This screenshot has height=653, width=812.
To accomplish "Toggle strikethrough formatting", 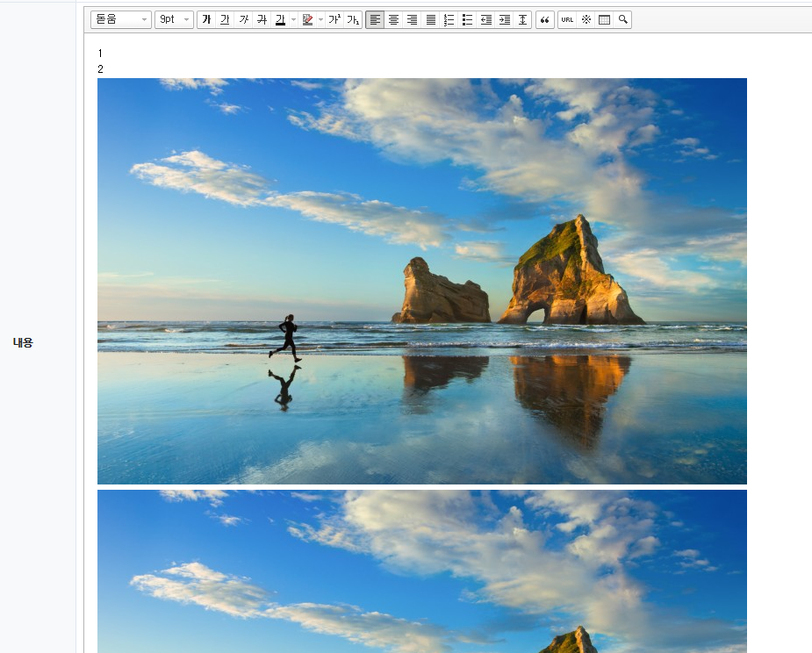I will pyautogui.click(x=262, y=19).
